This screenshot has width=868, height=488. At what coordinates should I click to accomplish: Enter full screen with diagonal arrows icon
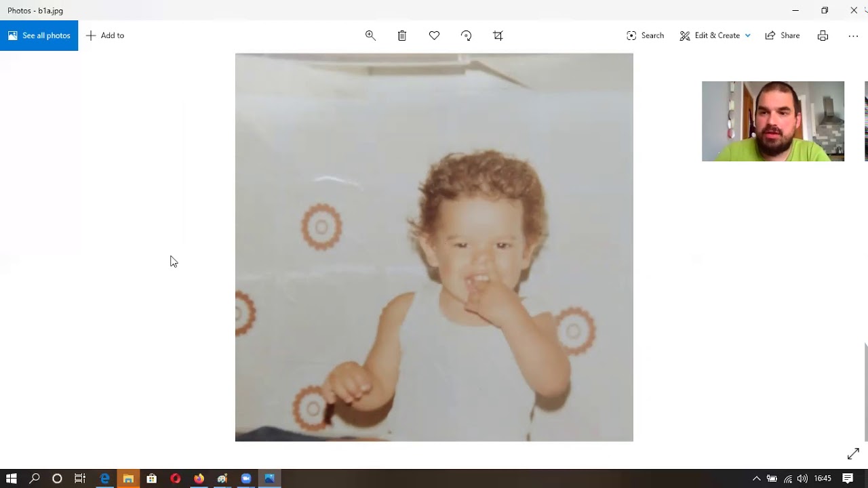click(x=853, y=454)
